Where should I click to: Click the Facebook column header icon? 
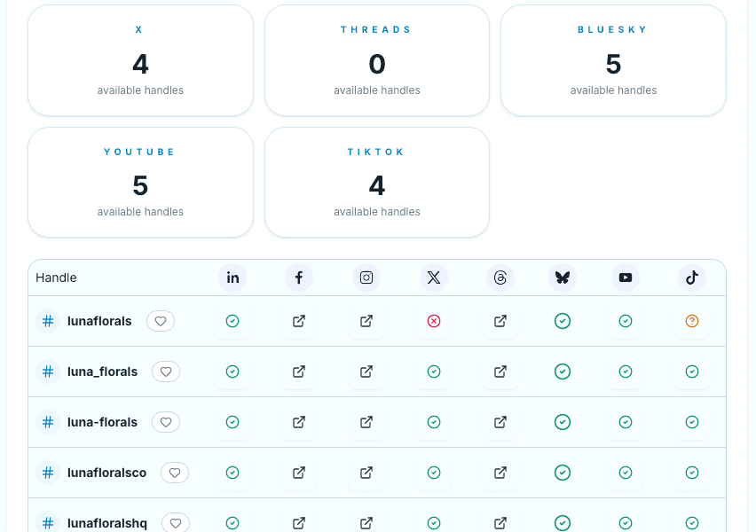(x=299, y=278)
